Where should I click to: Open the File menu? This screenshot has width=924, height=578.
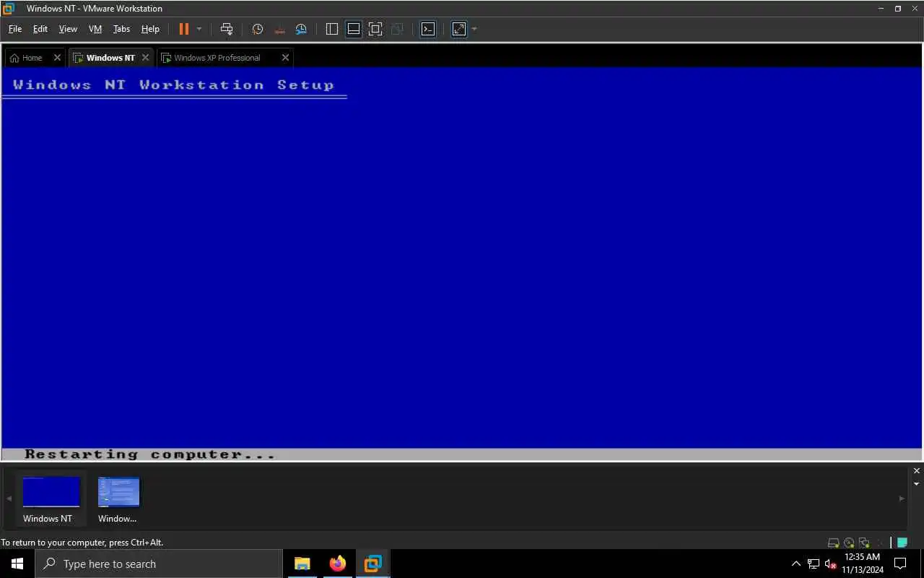[x=15, y=29]
